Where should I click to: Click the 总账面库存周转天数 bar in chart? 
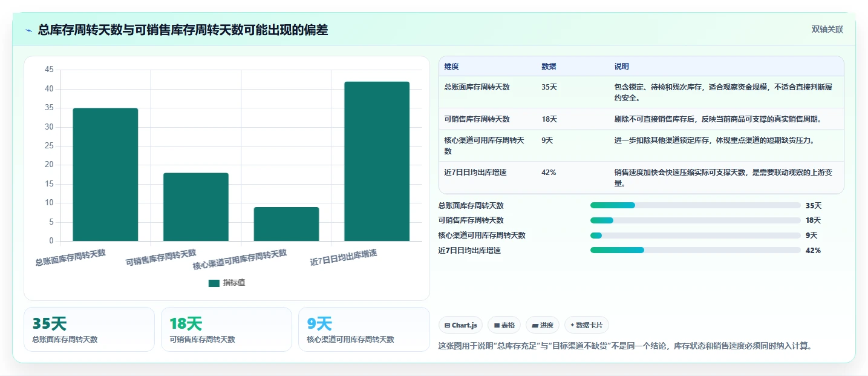click(x=105, y=174)
